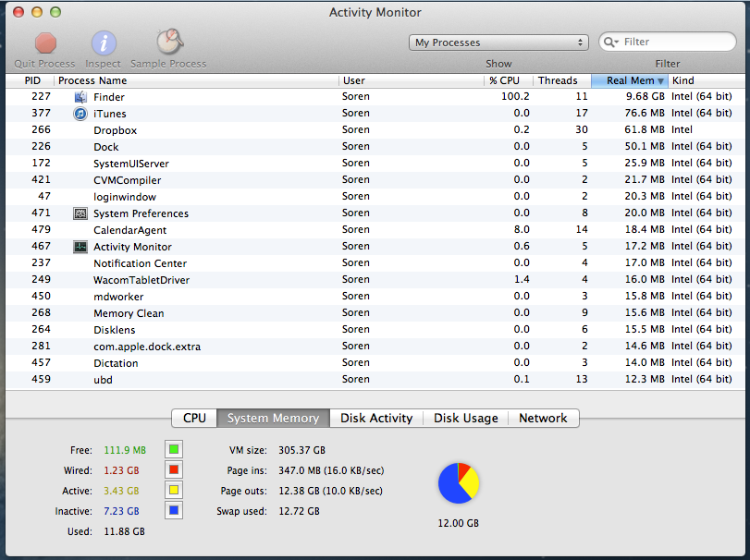Viewport: 750px width, 560px height.
Task: Select the Dropbox process row
Action: [375, 130]
